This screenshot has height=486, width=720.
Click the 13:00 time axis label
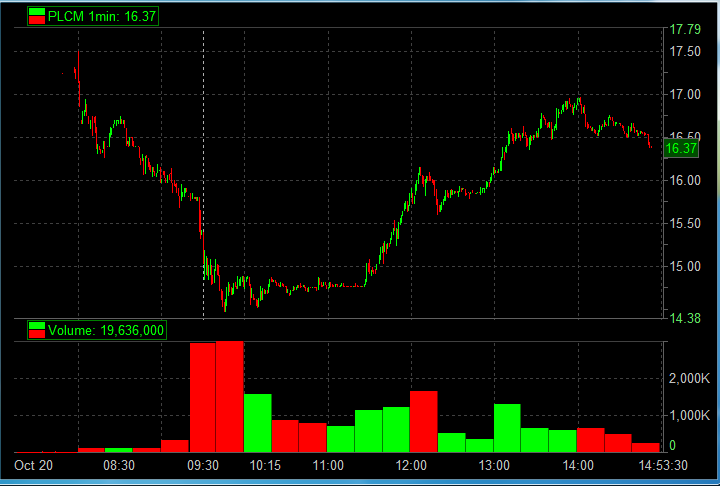494,465
